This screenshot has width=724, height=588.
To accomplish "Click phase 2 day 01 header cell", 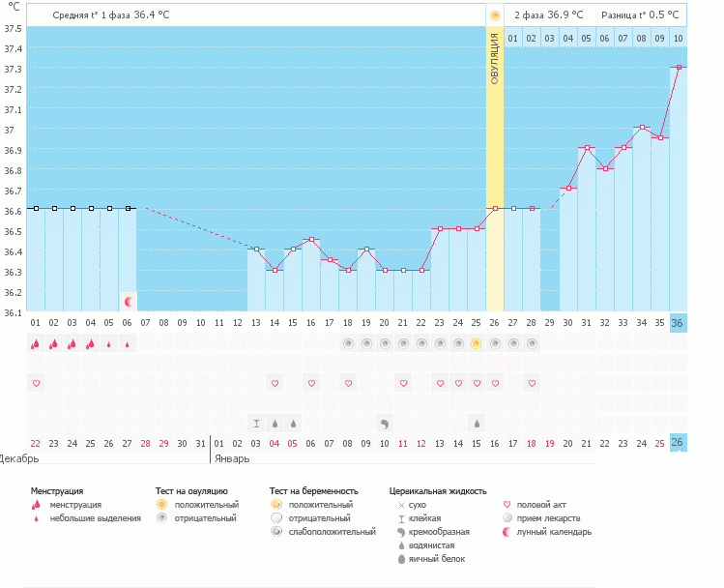I will (513, 38).
